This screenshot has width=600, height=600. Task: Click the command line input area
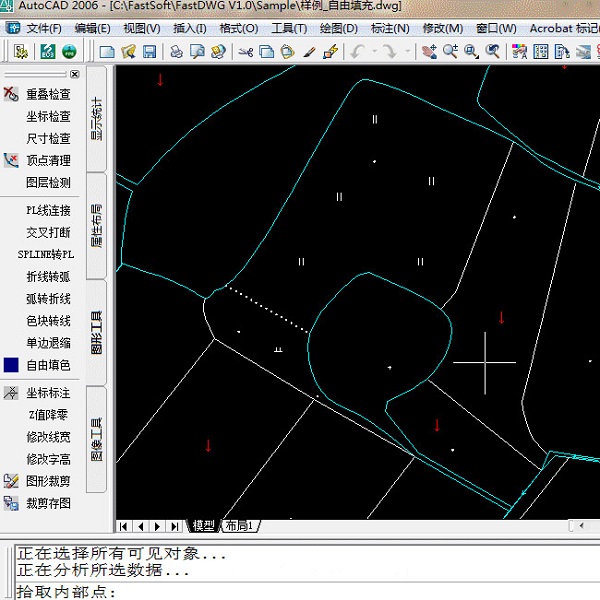(x=300, y=591)
